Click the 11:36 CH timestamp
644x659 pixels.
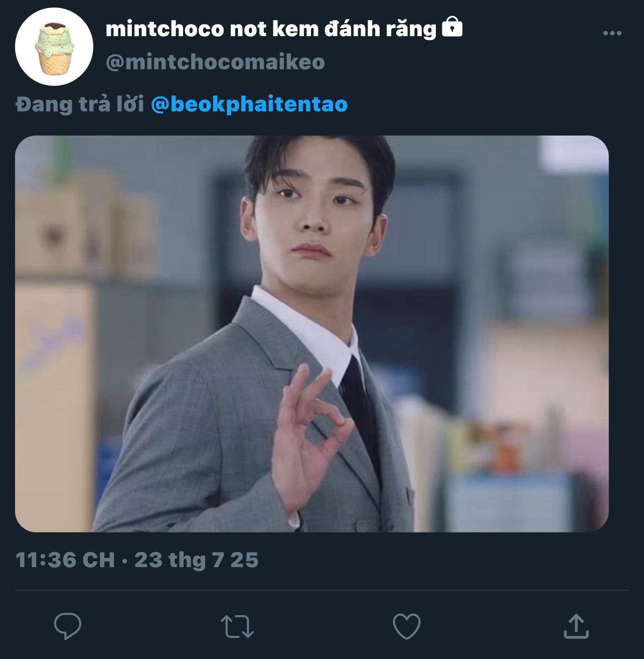click(x=65, y=560)
